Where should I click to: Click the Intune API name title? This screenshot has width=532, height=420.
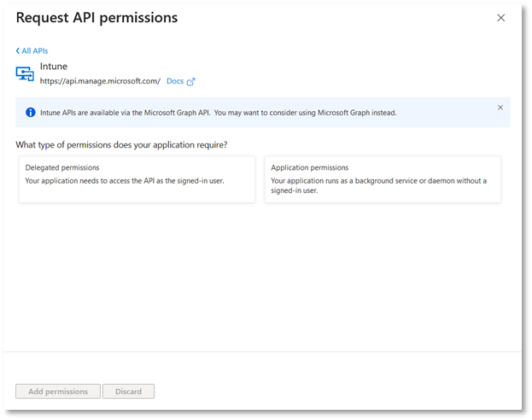point(54,67)
